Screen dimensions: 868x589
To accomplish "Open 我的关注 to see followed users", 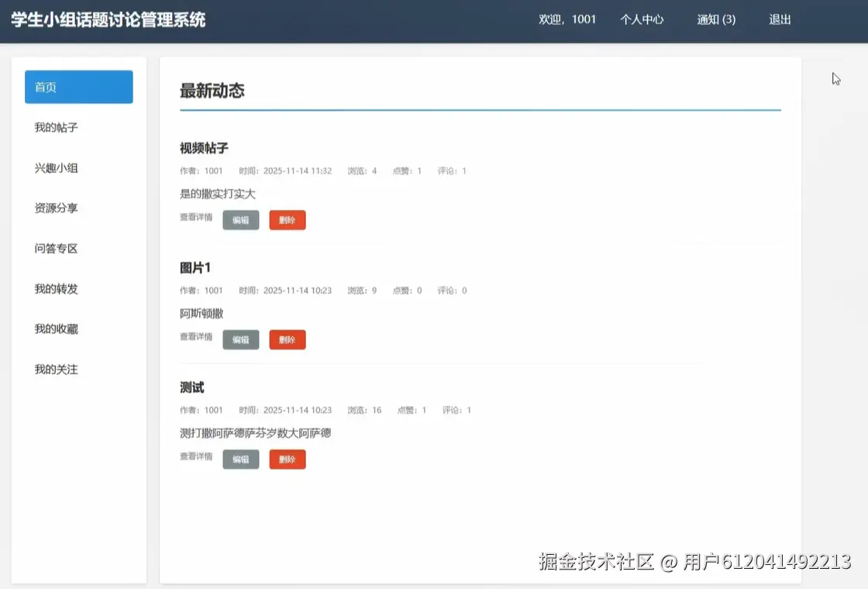I will tap(54, 369).
